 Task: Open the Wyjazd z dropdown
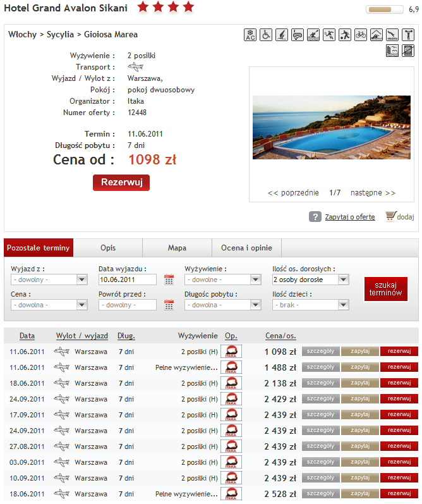click(x=49, y=280)
